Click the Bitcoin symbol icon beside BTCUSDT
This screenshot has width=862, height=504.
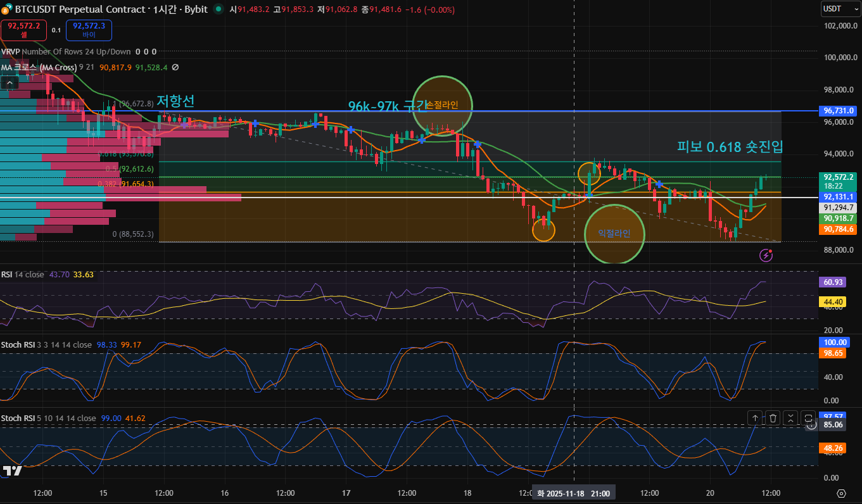pos(7,9)
